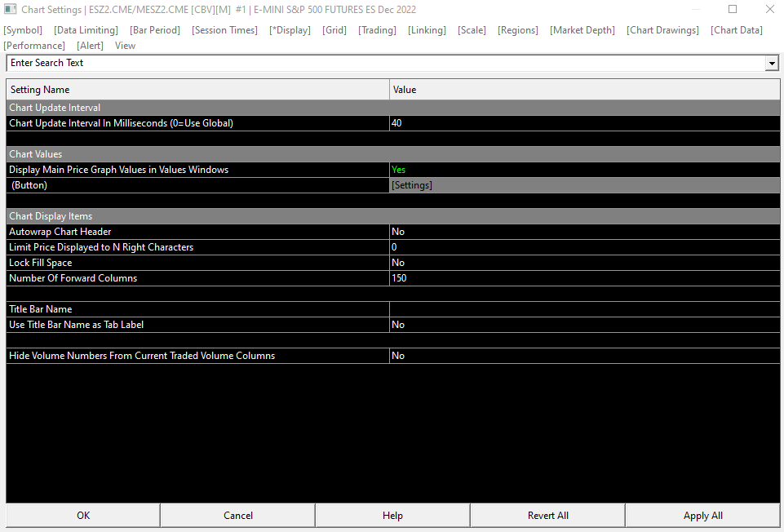Switch to the [Market Depth] tab
Viewport: 784px width, 532px height.
582,30
